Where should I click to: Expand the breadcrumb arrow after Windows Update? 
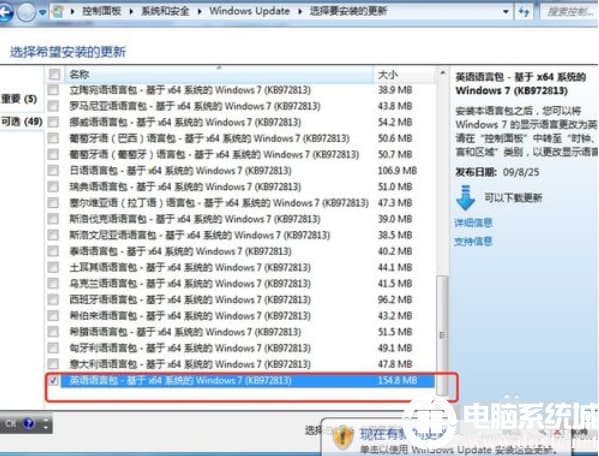[300, 11]
